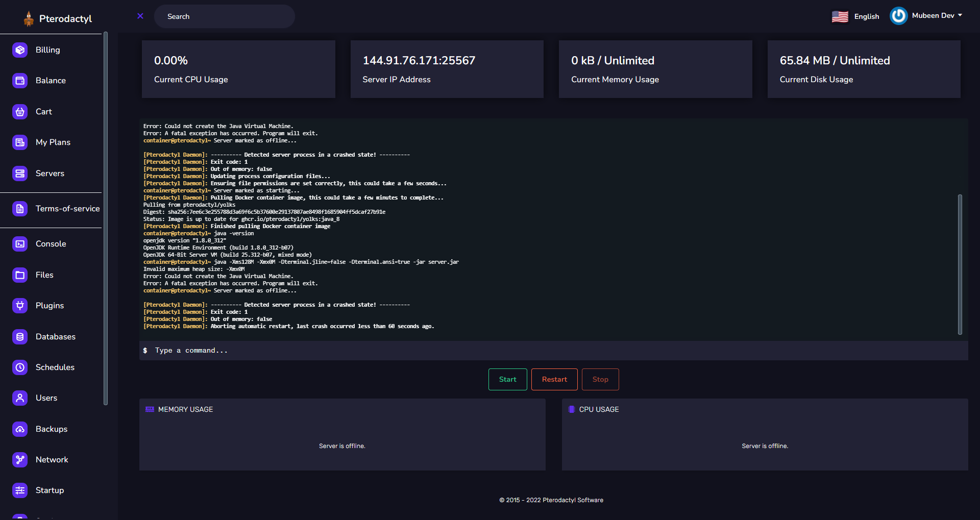The image size is (980, 520).
Task: Open the Files manager link
Action: (44, 275)
